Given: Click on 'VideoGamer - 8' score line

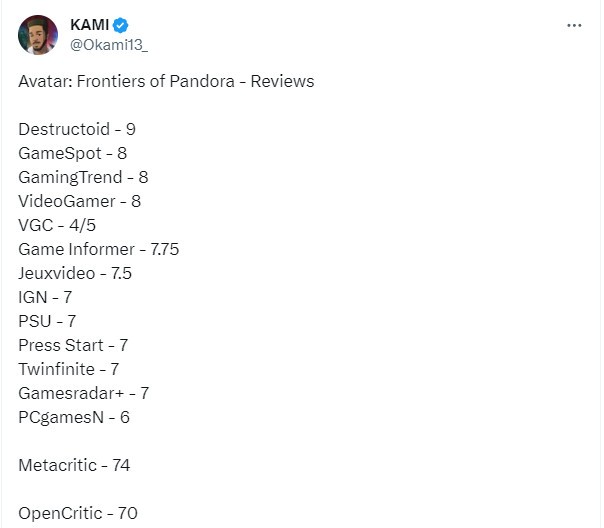Looking at the screenshot, I should point(79,201).
